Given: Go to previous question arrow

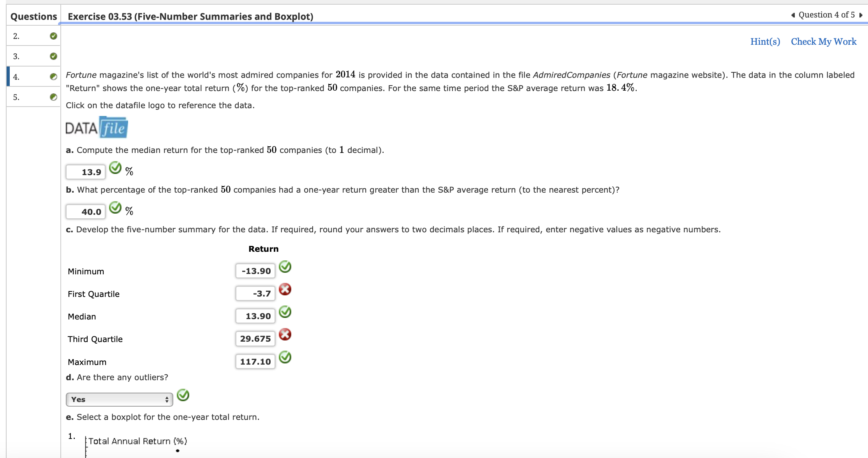Looking at the screenshot, I should (x=793, y=15).
